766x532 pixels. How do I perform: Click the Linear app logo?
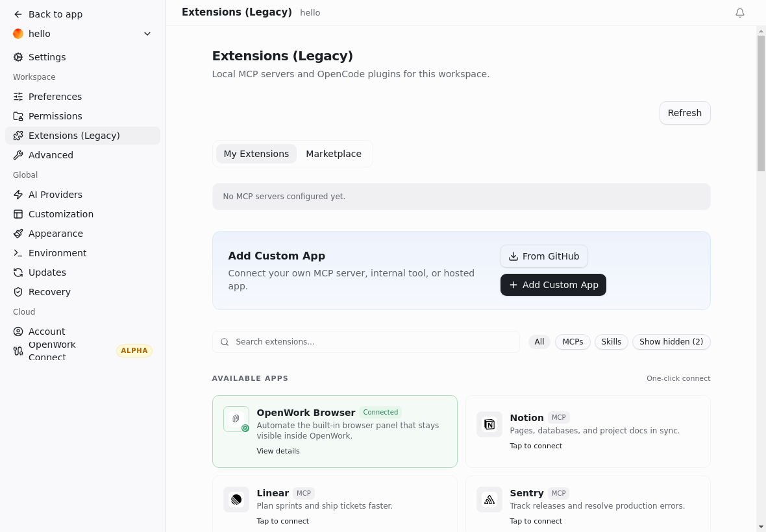coord(236,500)
